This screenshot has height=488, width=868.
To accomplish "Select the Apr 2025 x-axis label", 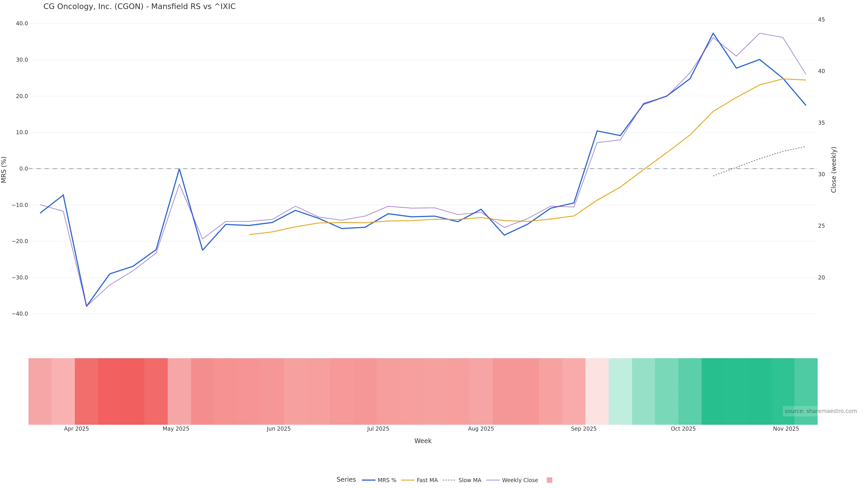I will [76, 429].
